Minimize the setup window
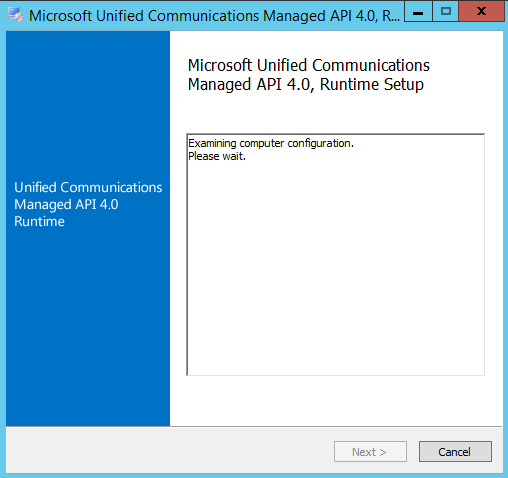Screen dimensions: 508x478 click(418, 12)
